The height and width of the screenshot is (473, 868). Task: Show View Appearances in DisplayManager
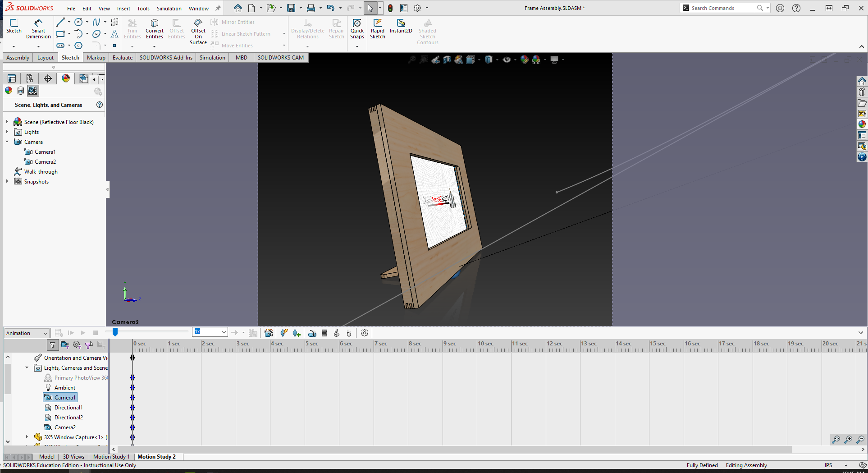pos(9,91)
